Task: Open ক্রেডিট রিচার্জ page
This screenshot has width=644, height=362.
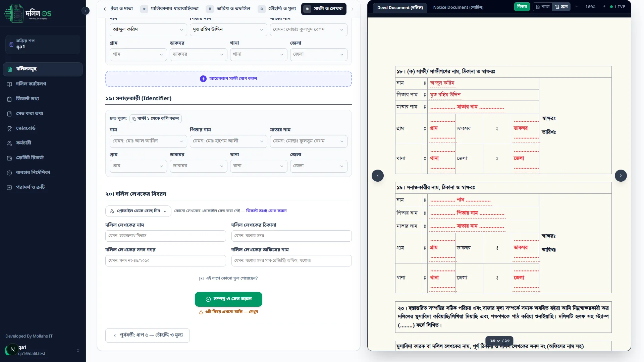Action: click(43, 158)
